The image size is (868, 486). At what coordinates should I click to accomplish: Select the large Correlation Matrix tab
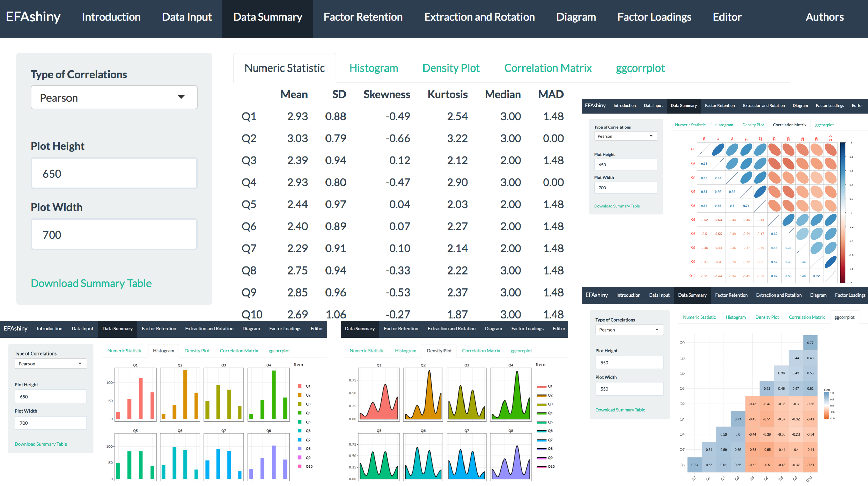point(548,68)
